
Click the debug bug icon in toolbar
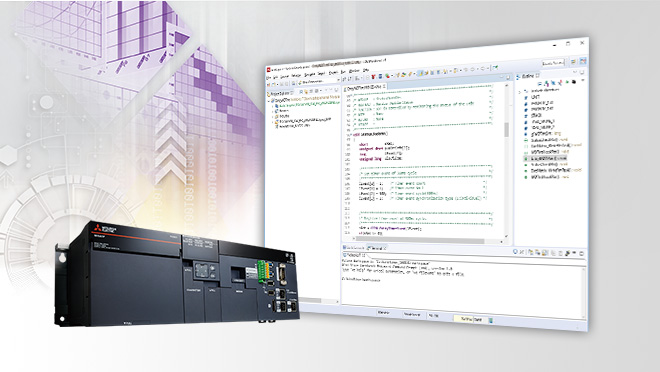pyautogui.click(x=387, y=76)
